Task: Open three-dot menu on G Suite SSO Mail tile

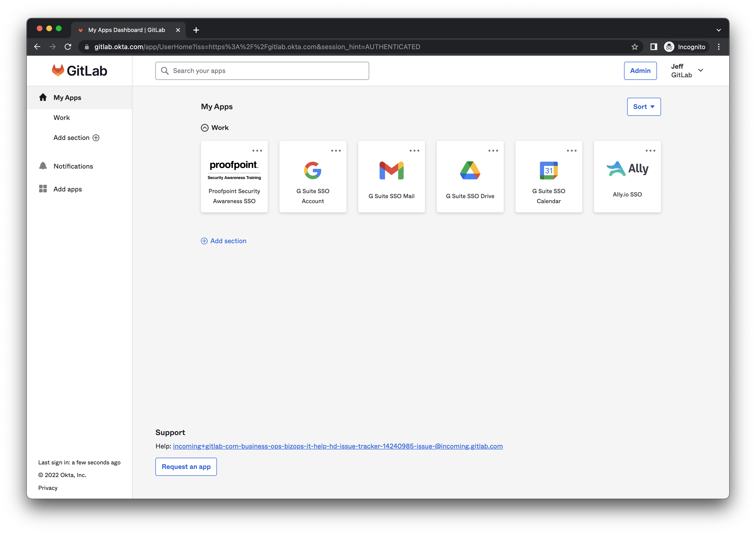Action: [x=414, y=151]
